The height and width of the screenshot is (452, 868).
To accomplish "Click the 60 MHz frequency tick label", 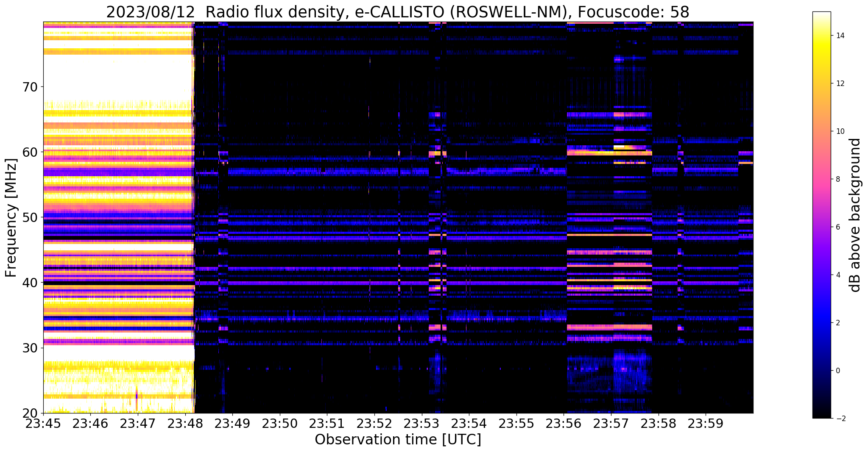I will click(x=30, y=152).
